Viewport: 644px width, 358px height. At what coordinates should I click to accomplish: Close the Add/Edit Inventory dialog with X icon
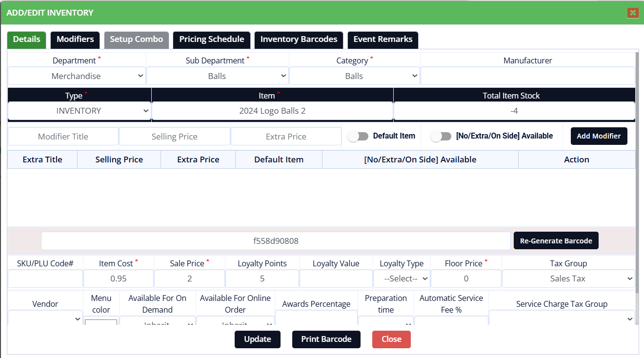633,13
